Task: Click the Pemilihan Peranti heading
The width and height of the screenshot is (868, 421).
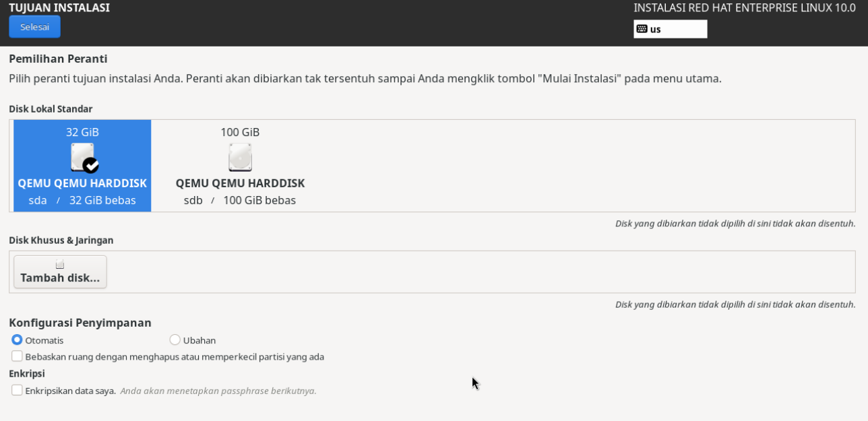Action: tap(58, 59)
